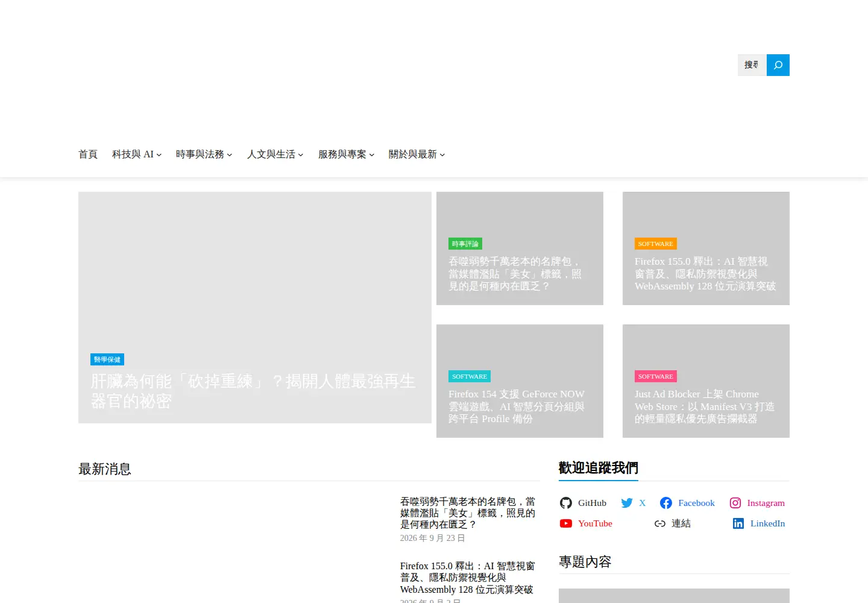Open card headline Firefox 155.0 釋出

click(x=705, y=274)
